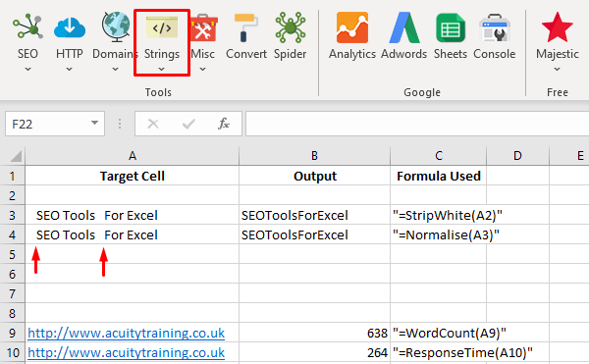The height and width of the screenshot is (364, 589).
Task: Expand the Misc dropdown chevron
Action: 203,69
